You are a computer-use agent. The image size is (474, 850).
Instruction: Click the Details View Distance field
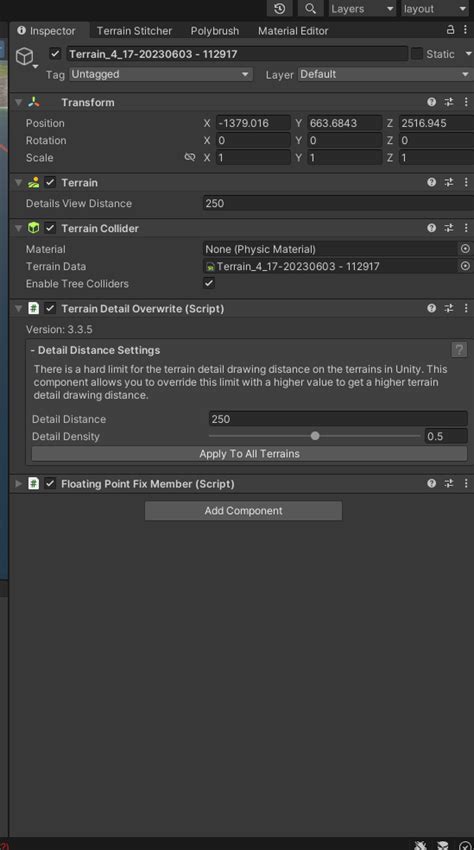click(x=338, y=203)
